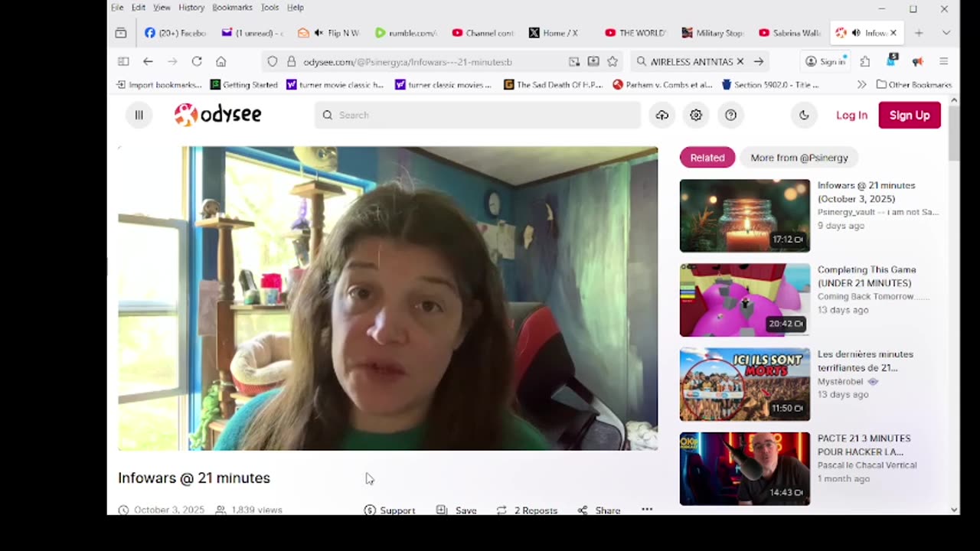The width and height of the screenshot is (980, 551).
Task: Reload the page with refresh icon
Action: pyautogui.click(x=197, y=61)
